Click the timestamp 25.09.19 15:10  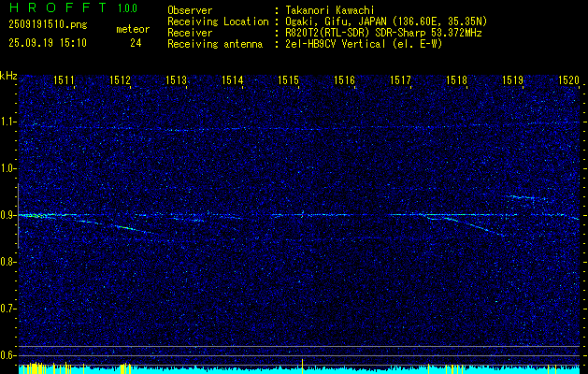(x=48, y=43)
